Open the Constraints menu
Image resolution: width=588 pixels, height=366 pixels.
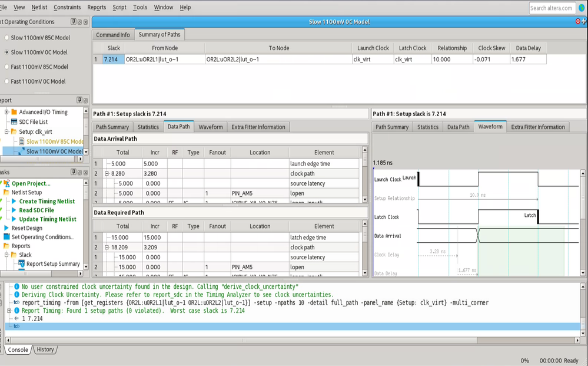pyautogui.click(x=67, y=7)
